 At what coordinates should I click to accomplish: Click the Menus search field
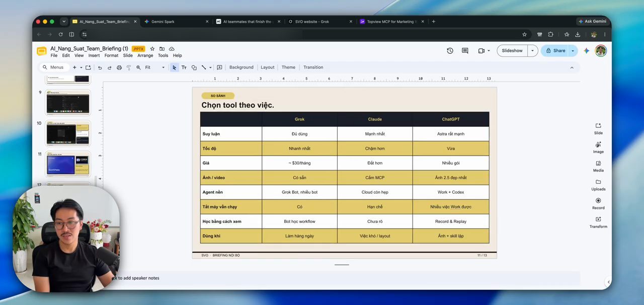(x=53, y=67)
